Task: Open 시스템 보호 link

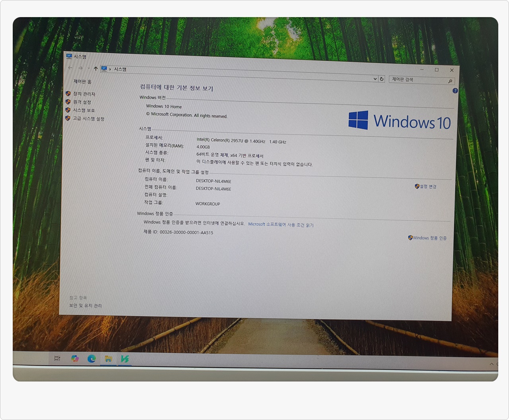Action: coord(84,110)
